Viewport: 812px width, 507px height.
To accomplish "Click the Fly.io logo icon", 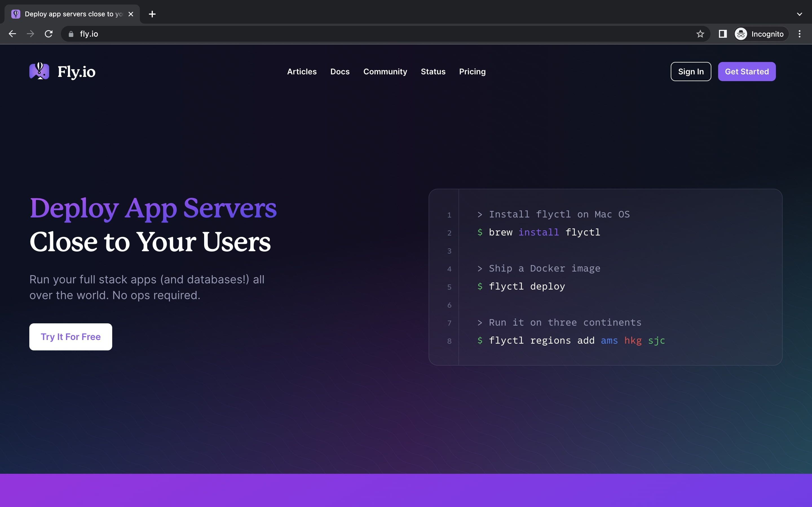I will (39, 71).
